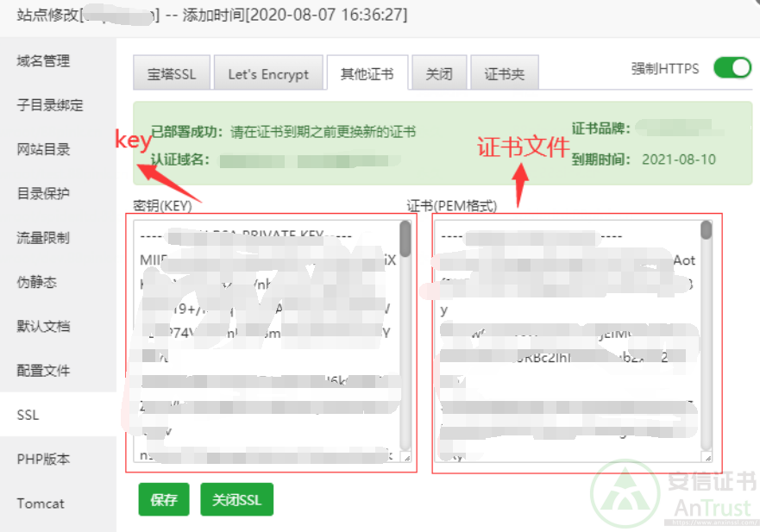
Task: Open 子目录绑定 in sidebar
Action: click(x=50, y=105)
